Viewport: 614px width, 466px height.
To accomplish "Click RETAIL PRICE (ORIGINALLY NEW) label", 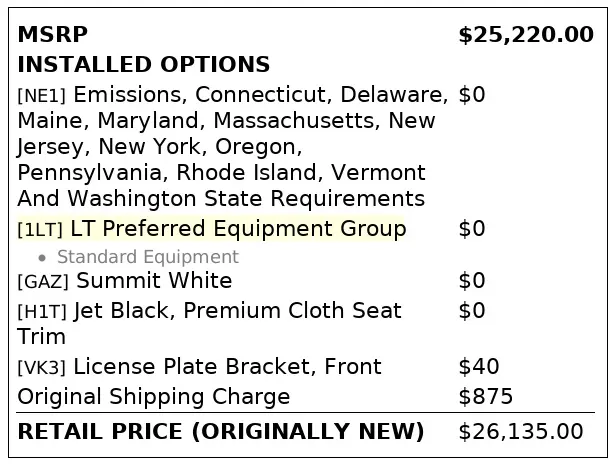I will click(221, 432).
